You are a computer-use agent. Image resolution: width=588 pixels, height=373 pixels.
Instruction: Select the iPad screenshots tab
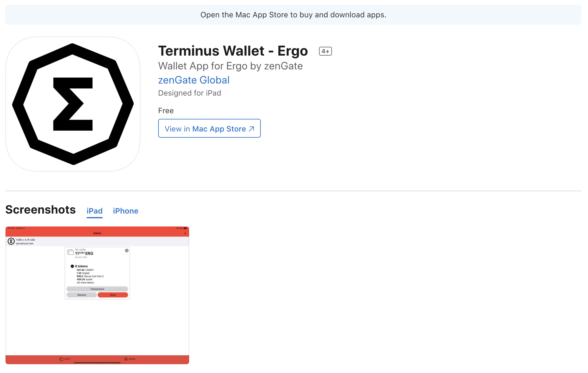[94, 211]
